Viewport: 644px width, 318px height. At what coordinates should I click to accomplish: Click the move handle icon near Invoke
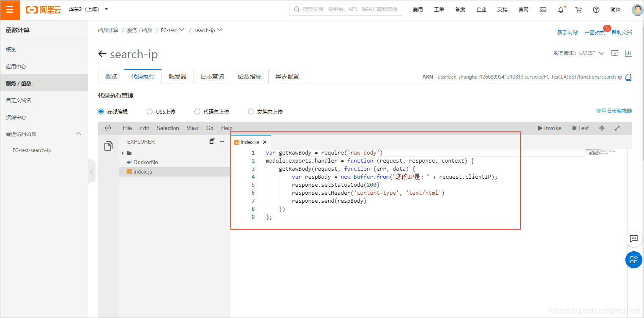coord(602,128)
